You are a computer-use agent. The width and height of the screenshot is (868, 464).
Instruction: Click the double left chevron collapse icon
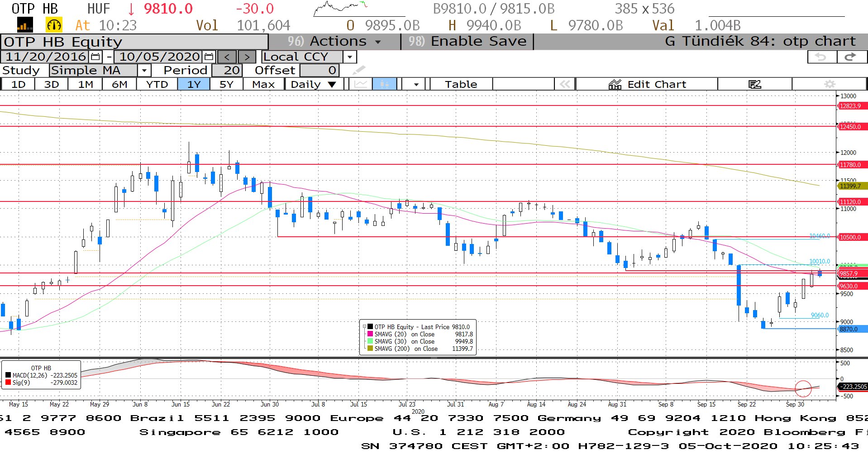click(x=564, y=84)
